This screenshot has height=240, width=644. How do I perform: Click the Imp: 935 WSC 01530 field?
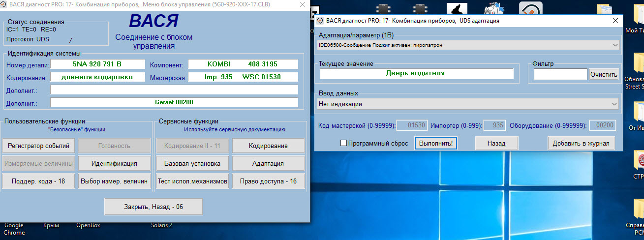(x=243, y=77)
